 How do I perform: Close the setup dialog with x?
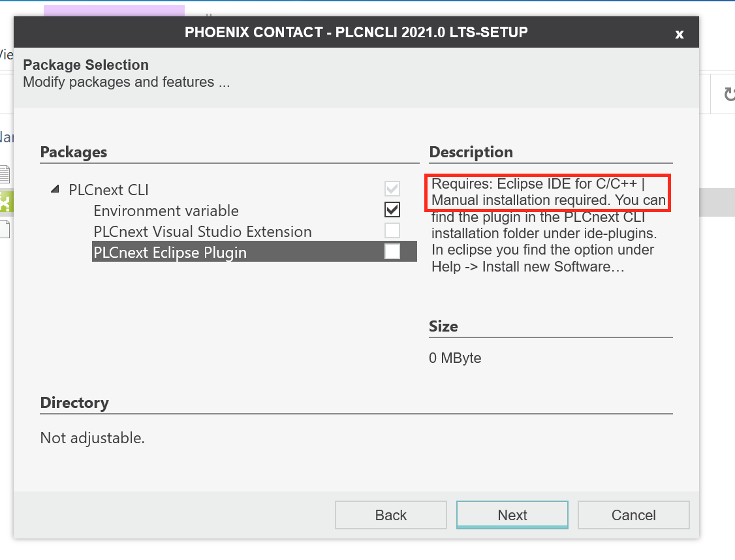(x=680, y=34)
